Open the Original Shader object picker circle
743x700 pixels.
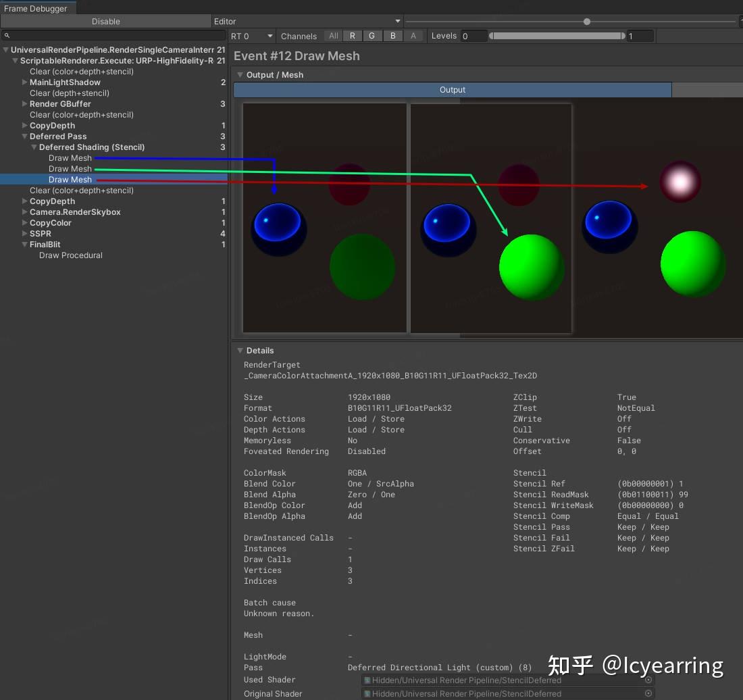coord(649,693)
